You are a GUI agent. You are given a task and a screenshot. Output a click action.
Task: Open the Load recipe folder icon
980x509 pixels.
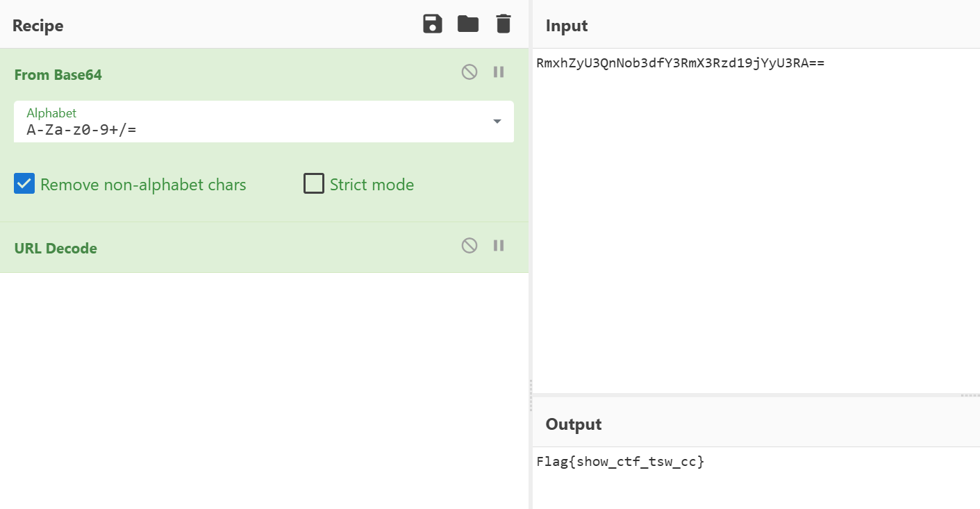(468, 24)
